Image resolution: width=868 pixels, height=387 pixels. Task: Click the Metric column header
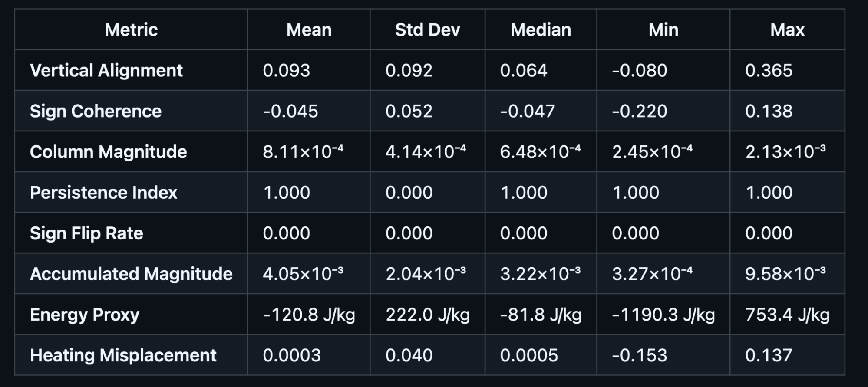point(131,30)
